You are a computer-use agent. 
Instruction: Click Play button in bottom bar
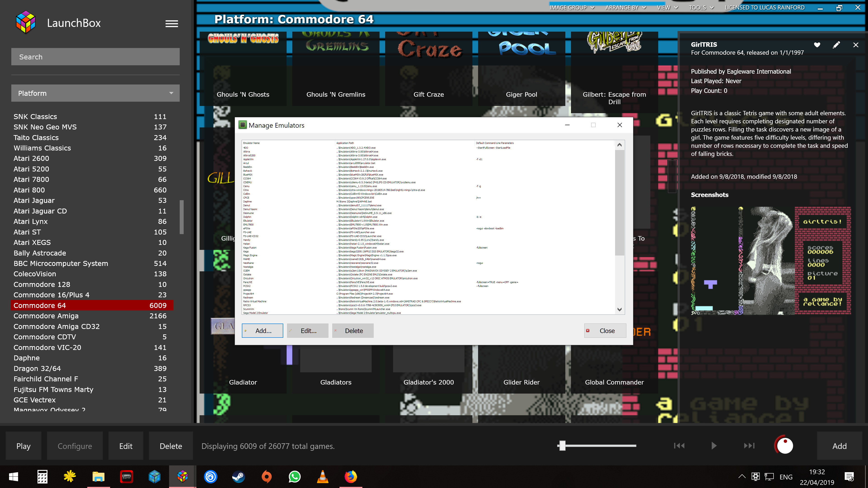click(x=23, y=446)
